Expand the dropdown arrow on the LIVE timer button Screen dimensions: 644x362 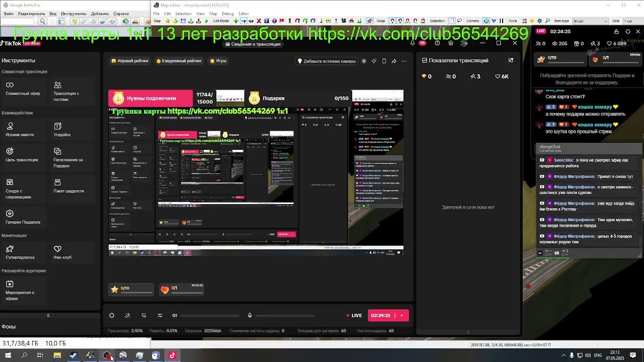point(401,315)
